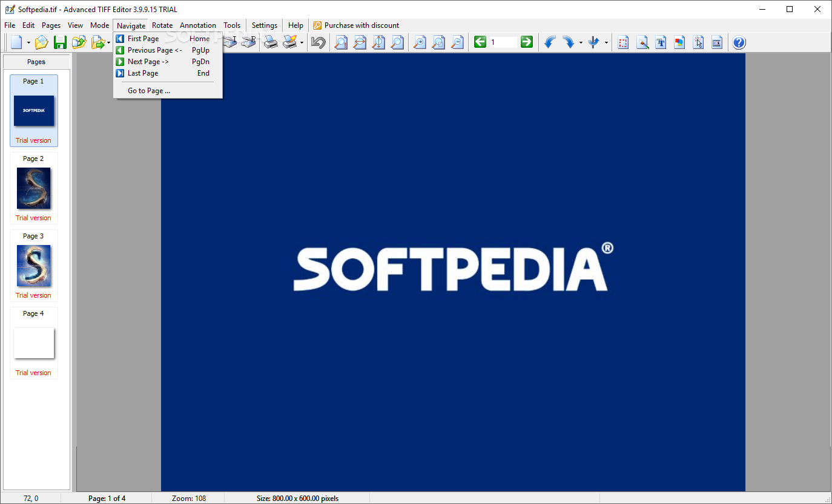Select the colored shapes tool icon

[679, 42]
